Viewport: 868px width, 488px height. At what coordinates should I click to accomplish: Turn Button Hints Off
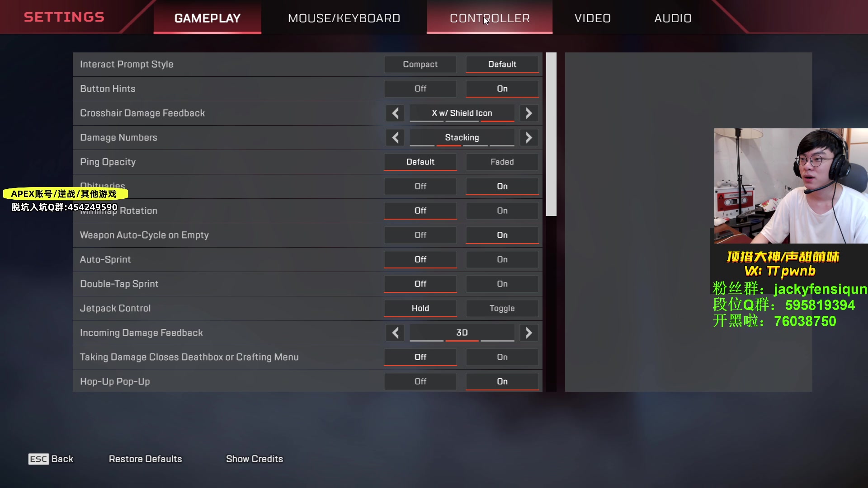pyautogui.click(x=420, y=89)
